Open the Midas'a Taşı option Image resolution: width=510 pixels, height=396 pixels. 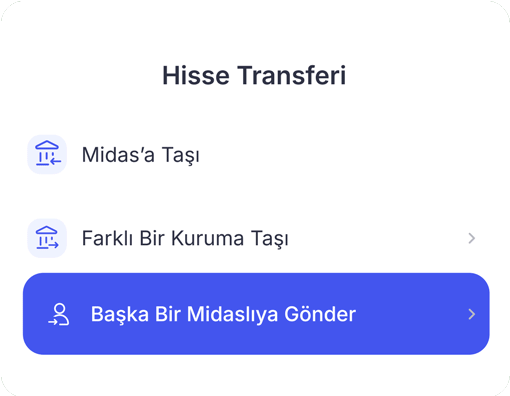pyautogui.click(x=255, y=154)
